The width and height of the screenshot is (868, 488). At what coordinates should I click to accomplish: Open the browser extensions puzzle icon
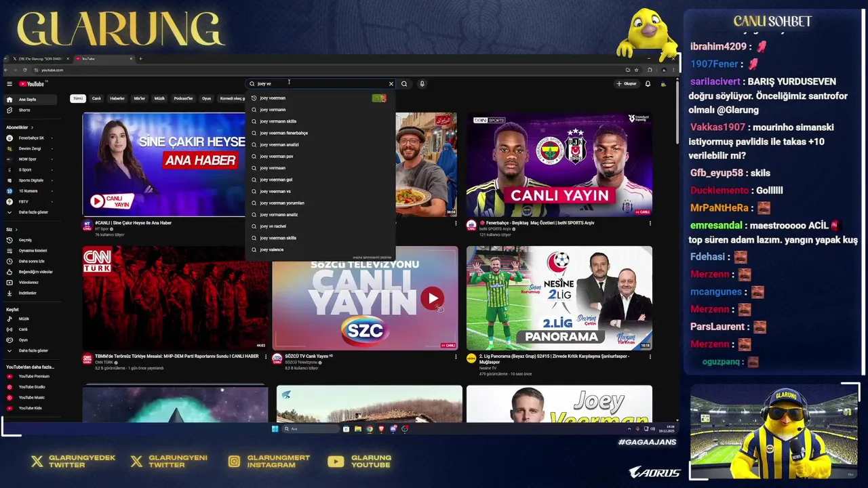point(650,70)
